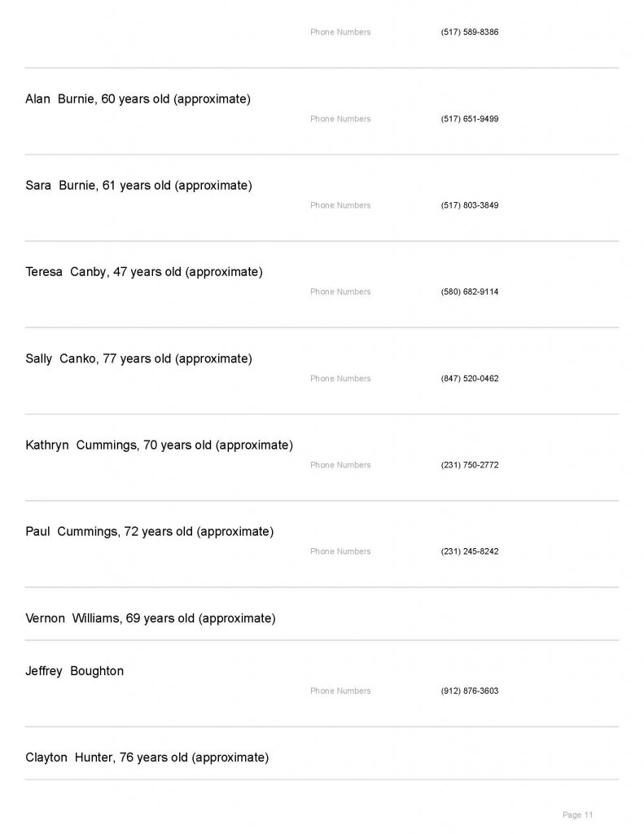
Task: Open the Sara Burnie entry
Action: (138, 186)
